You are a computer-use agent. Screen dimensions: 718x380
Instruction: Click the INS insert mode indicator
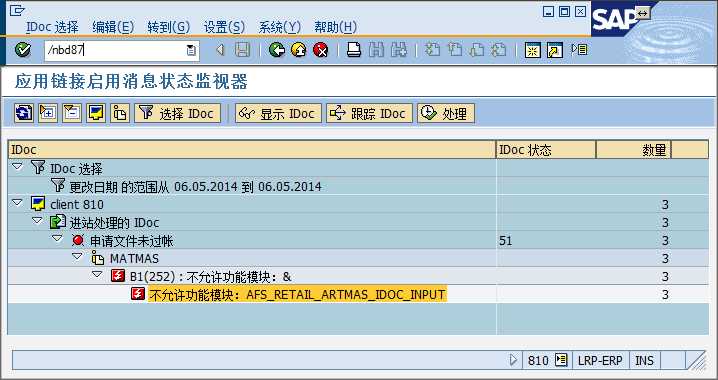coord(644,361)
